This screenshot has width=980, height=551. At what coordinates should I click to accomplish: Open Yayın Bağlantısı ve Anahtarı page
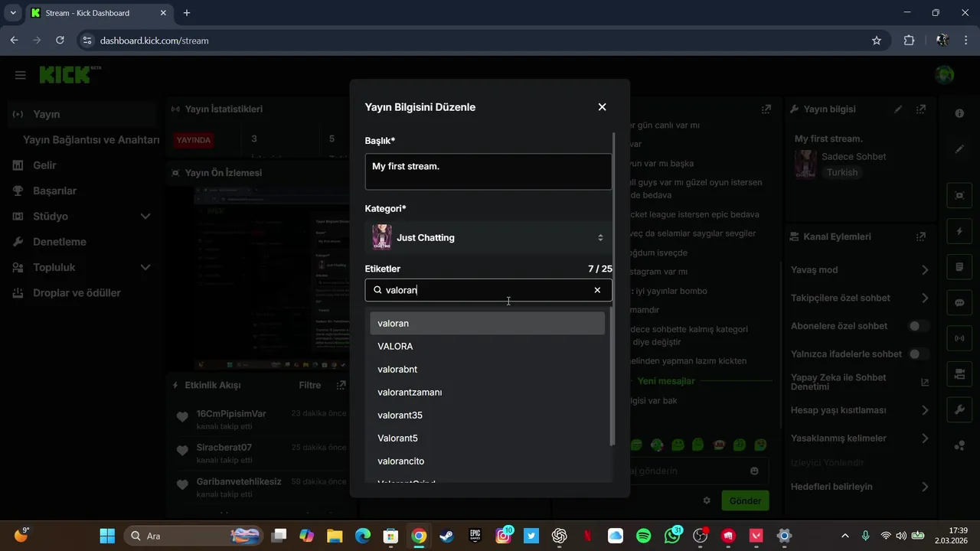click(x=91, y=140)
